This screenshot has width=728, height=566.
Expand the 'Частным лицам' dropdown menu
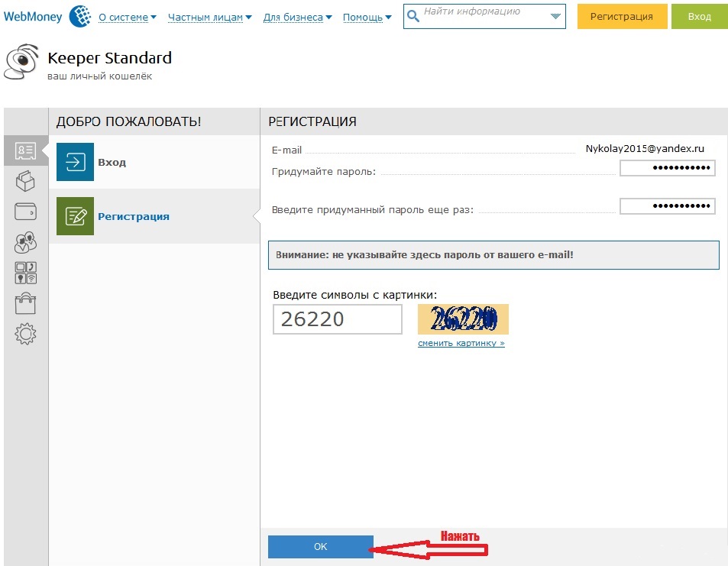[x=209, y=18]
